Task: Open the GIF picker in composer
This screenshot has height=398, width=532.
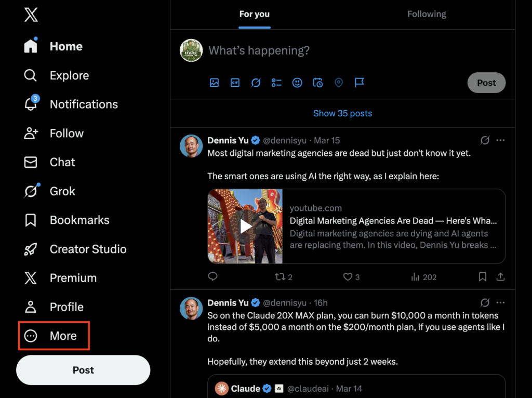Action: (235, 83)
